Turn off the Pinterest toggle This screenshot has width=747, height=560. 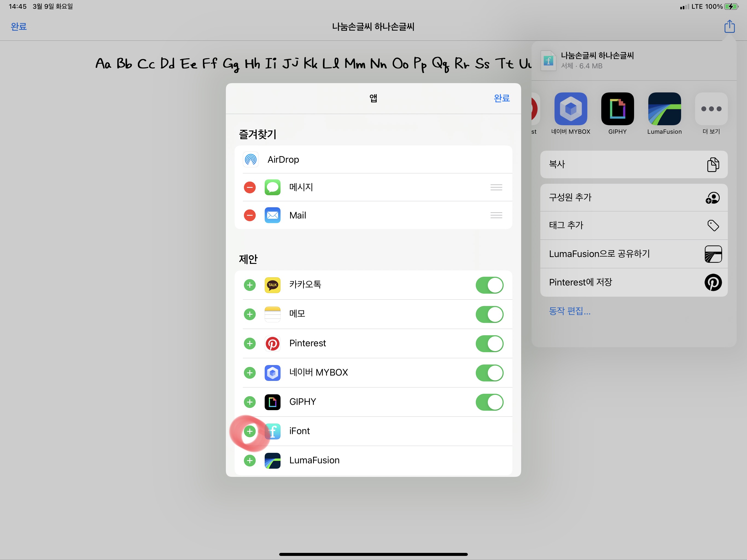pyautogui.click(x=489, y=343)
